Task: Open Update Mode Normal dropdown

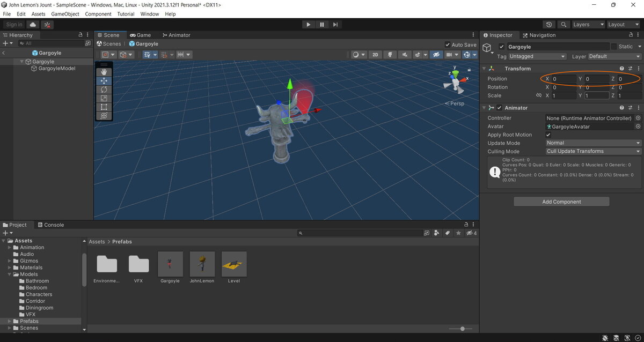Action: pos(594,143)
